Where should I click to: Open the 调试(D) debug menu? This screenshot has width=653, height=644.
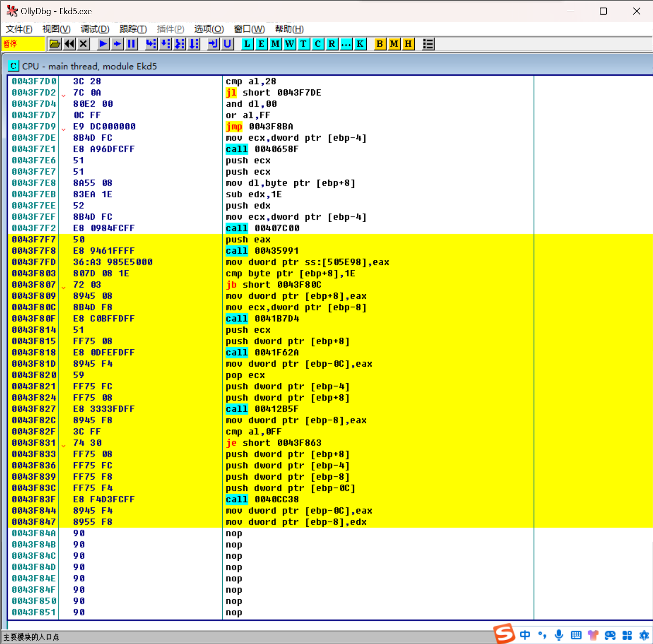(95, 29)
